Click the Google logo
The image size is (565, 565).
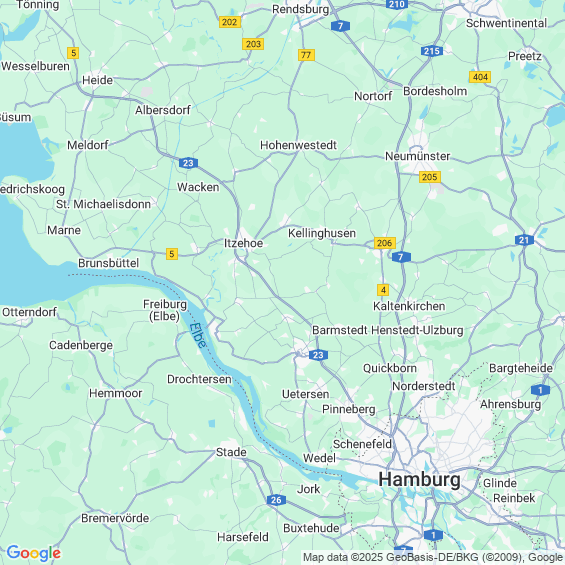coord(34,553)
